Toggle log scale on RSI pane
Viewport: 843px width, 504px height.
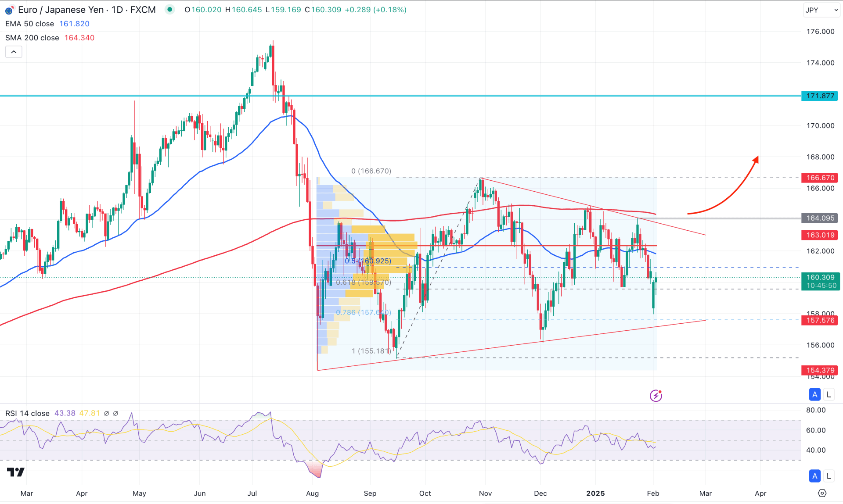829,476
